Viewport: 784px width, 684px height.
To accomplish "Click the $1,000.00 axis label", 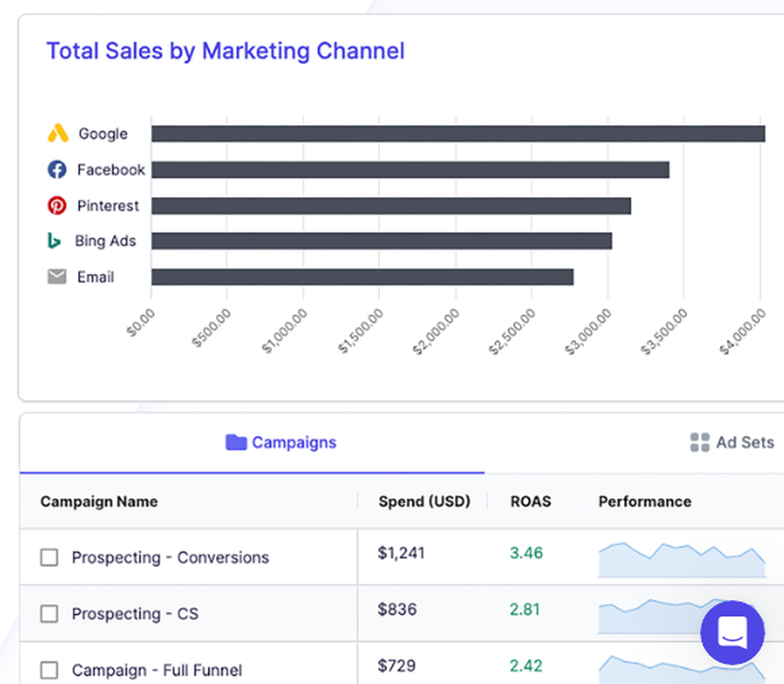I will (x=284, y=331).
